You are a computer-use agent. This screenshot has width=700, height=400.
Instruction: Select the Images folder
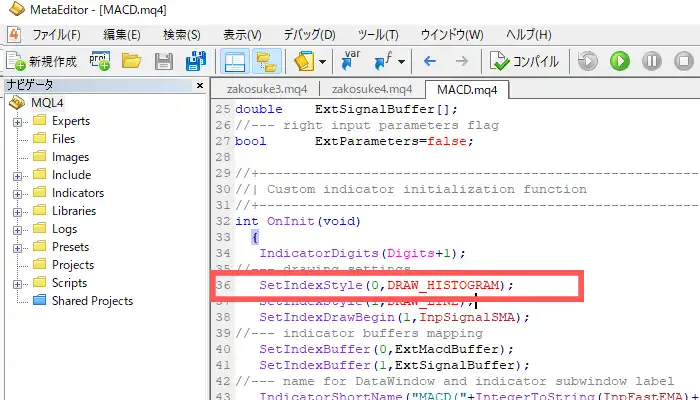(x=70, y=157)
